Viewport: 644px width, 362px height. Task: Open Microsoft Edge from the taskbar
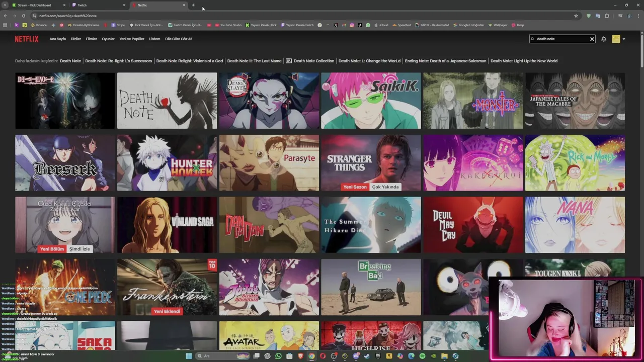[x=411, y=356]
